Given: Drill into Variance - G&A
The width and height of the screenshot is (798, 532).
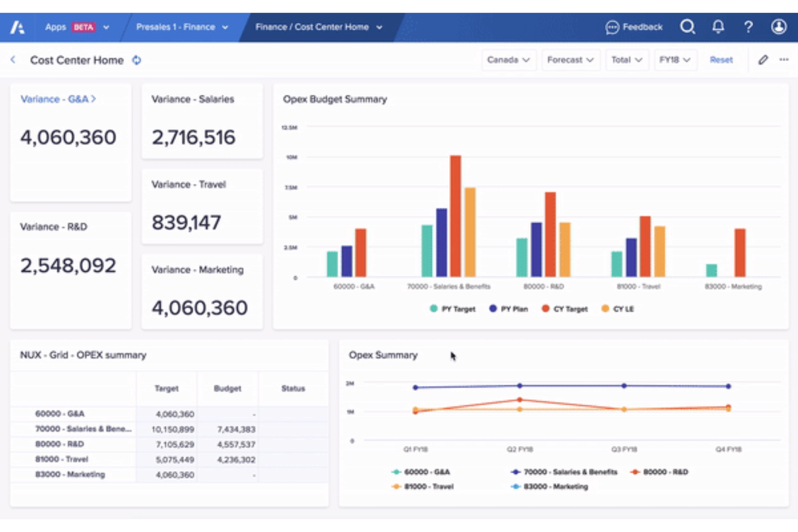Looking at the screenshot, I should tap(57, 99).
